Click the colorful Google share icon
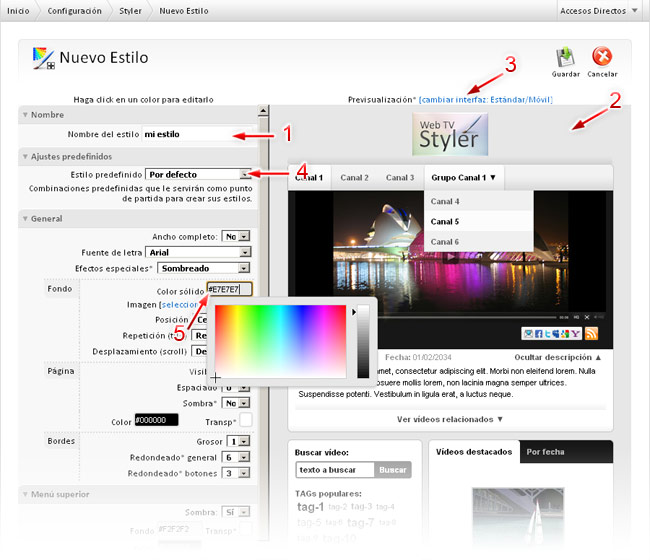The image size is (650, 560). (565, 334)
